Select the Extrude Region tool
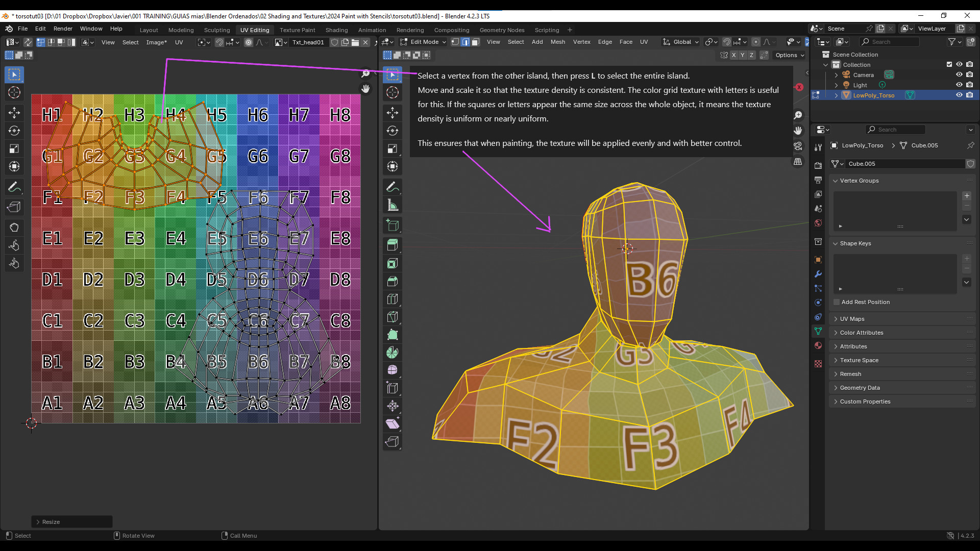980x551 pixels. 393,245
